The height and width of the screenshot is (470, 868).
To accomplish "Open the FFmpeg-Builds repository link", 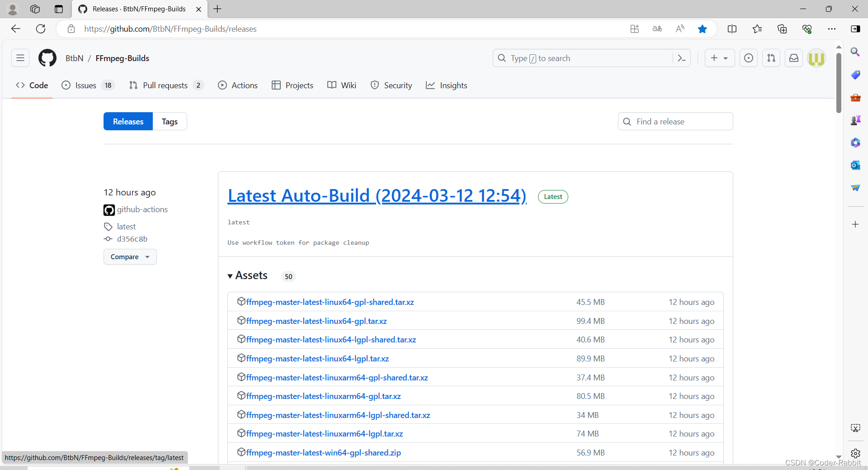I will [122, 58].
